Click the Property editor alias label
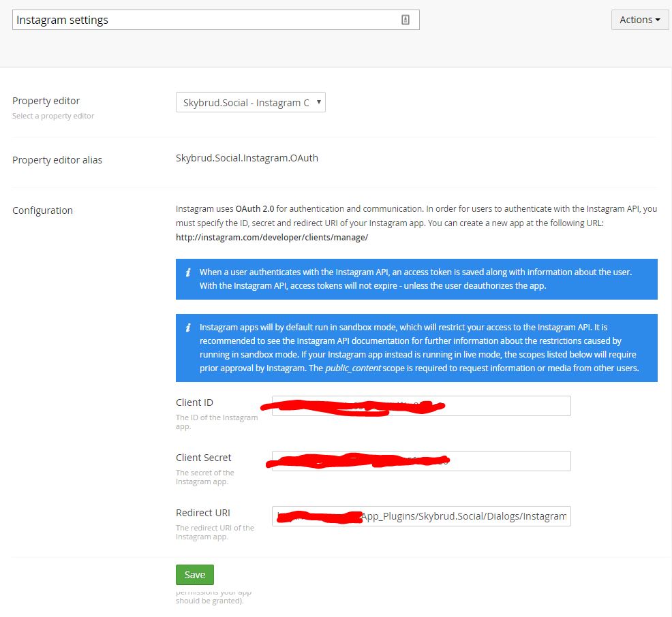The image size is (672, 617). point(57,160)
